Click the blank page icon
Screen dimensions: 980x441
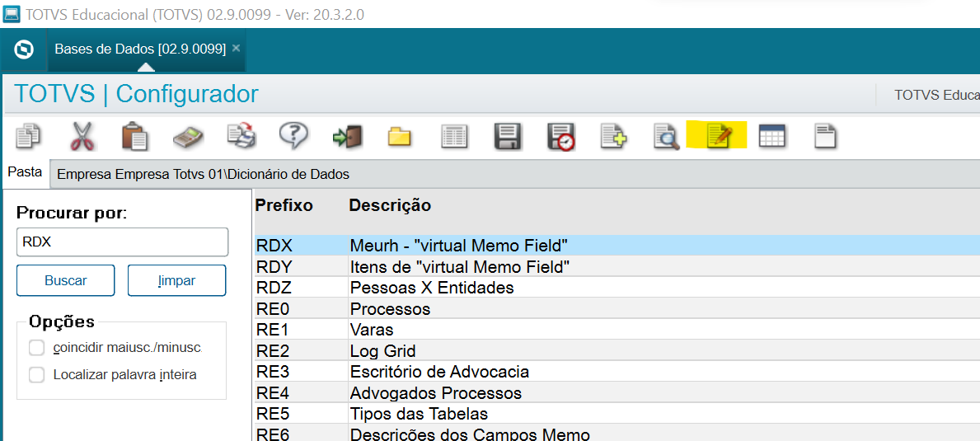pos(825,136)
